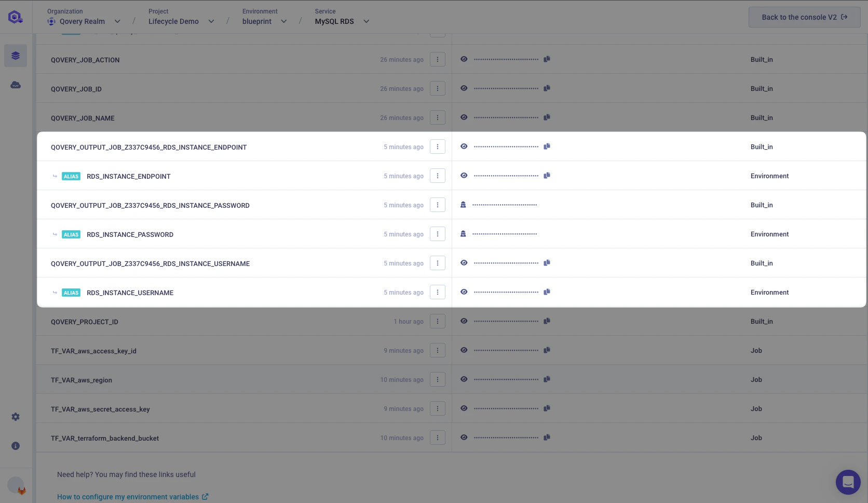This screenshot has height=503, width=868.
Task: Click the secret icon for QOVERY_OUTPUT_JOB_Z337C9456_RDS_INSTANCE_PASSWORD
Action: pyautogui.click(x=463, y=205)
